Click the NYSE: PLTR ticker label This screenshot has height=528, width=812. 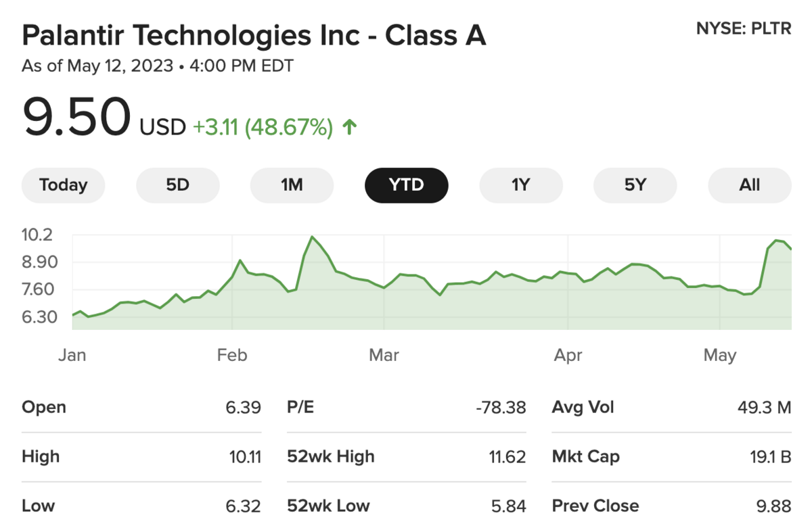743,29
